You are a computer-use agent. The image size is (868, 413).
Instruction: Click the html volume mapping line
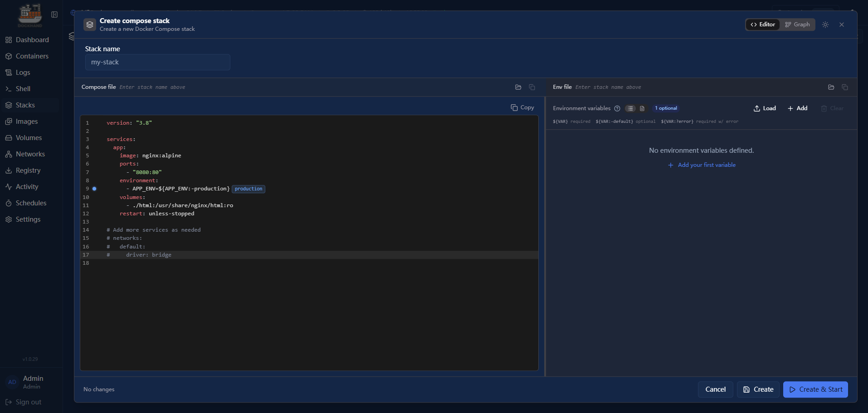(180, 205)
